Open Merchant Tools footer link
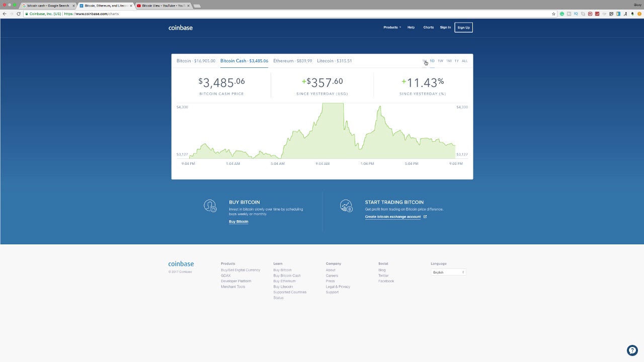The image size is (644, 362). 233,287
